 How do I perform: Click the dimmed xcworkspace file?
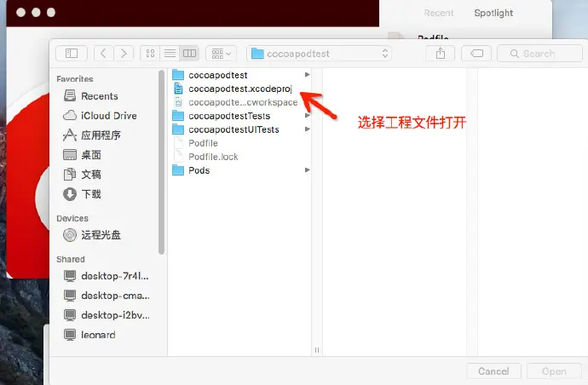(x=241, y=102)
